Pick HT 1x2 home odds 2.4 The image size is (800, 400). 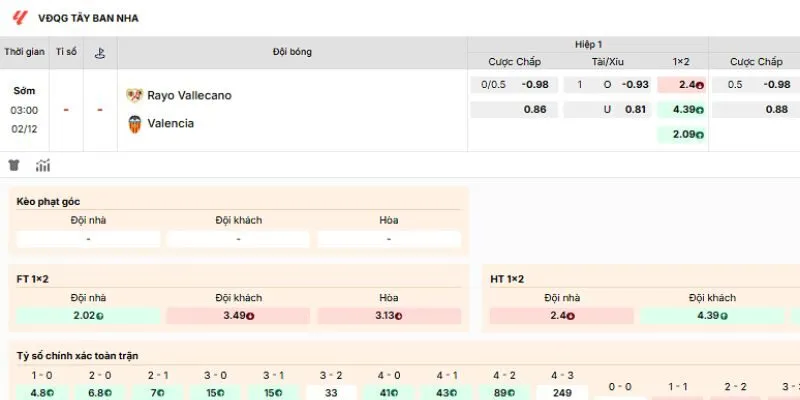pos(561,316)
